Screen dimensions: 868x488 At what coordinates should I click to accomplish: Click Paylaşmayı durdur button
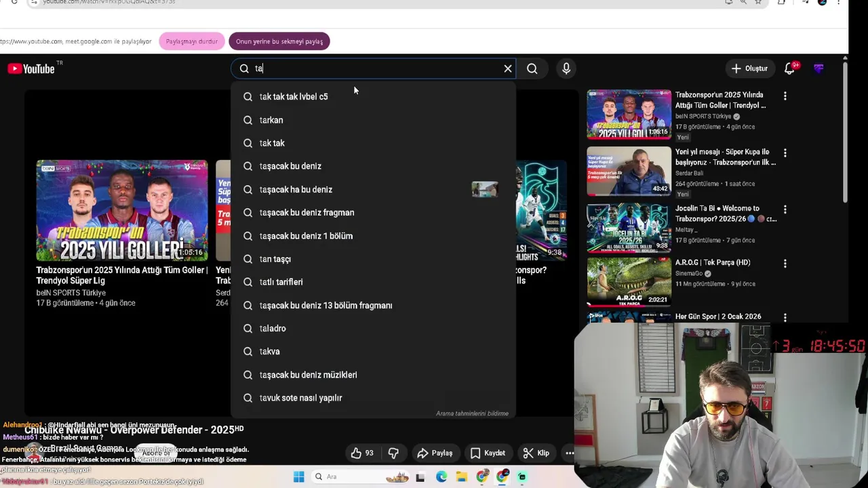[x=192, y=41]
